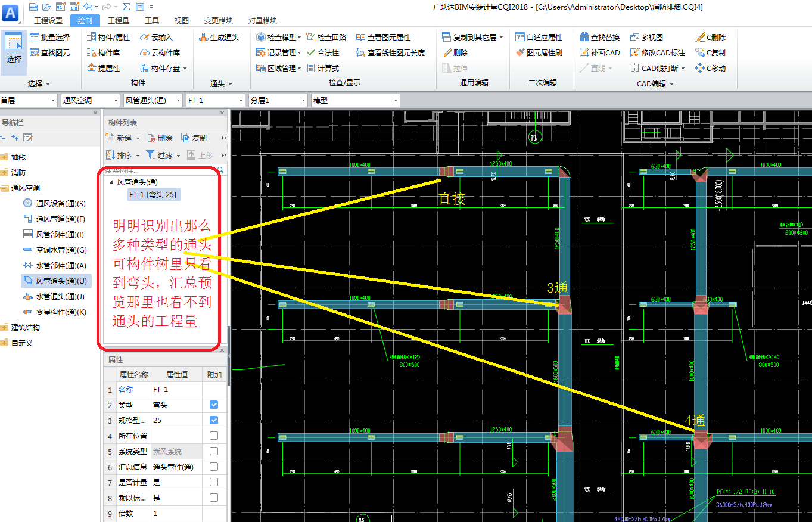Select 通风管道(通)(F) in navigation tree
The image size is (812, 522).
(54, 219)
